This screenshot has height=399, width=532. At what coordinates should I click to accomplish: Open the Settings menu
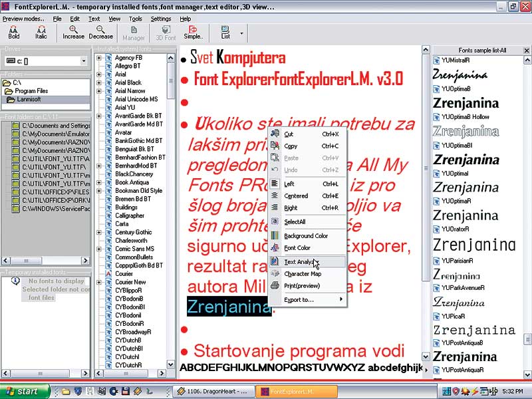tap(161, 19)
